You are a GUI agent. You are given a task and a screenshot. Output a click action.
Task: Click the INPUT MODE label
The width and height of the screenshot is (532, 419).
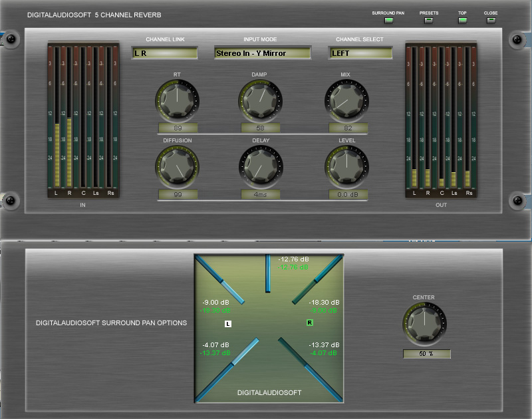pyautogui.click(x=260, y=39)
